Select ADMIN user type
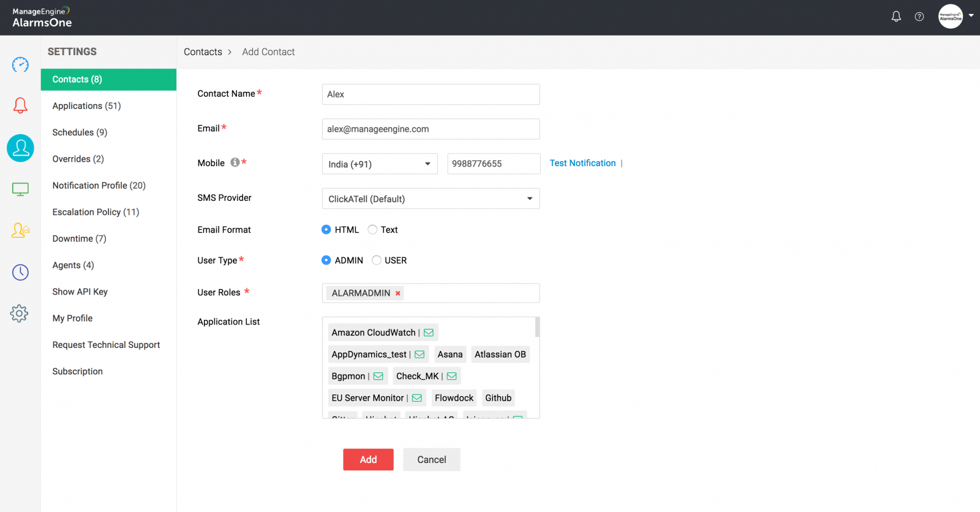 tap(326, 260)
